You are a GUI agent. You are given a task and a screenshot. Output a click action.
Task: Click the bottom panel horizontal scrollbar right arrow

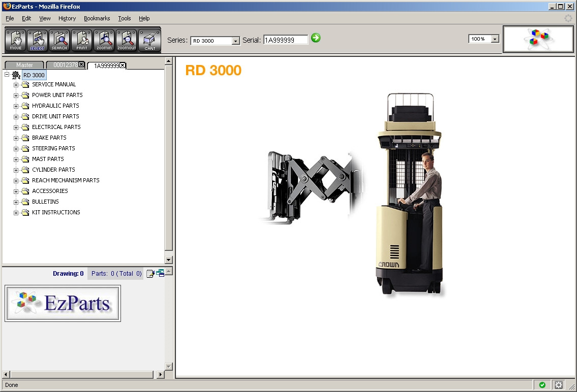[160, 374]
